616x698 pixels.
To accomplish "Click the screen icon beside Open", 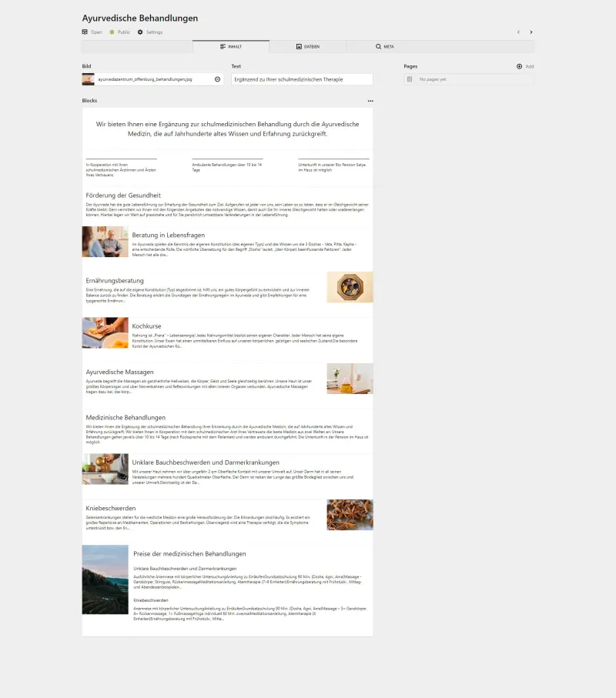I will (85, 32).
